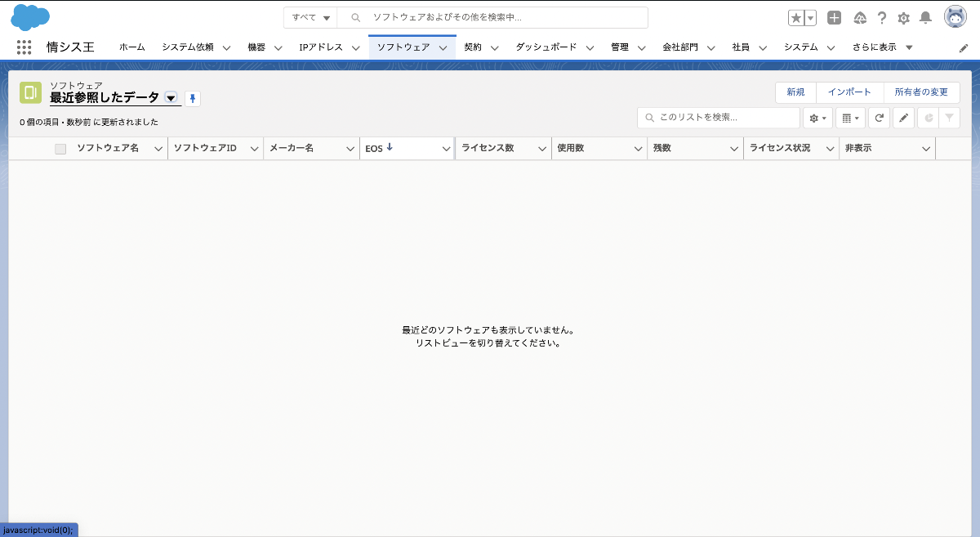Image resolution: width=980 pixels, height=537 pixels.
Task: Expand the 契約 tab chevron
Action: 495,48
